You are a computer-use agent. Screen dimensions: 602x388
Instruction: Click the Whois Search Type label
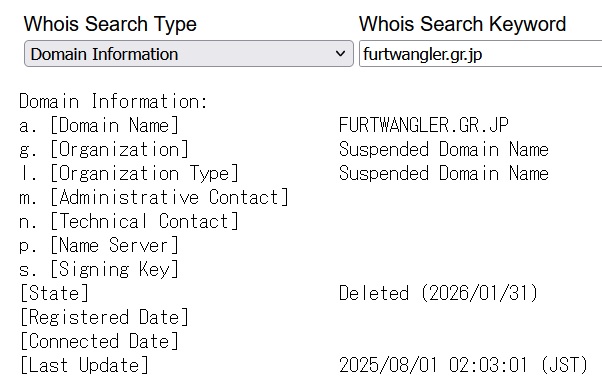coord(110,24)
